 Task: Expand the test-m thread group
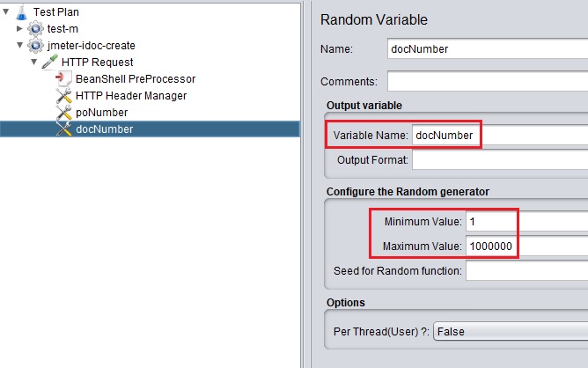click(20, 29)
